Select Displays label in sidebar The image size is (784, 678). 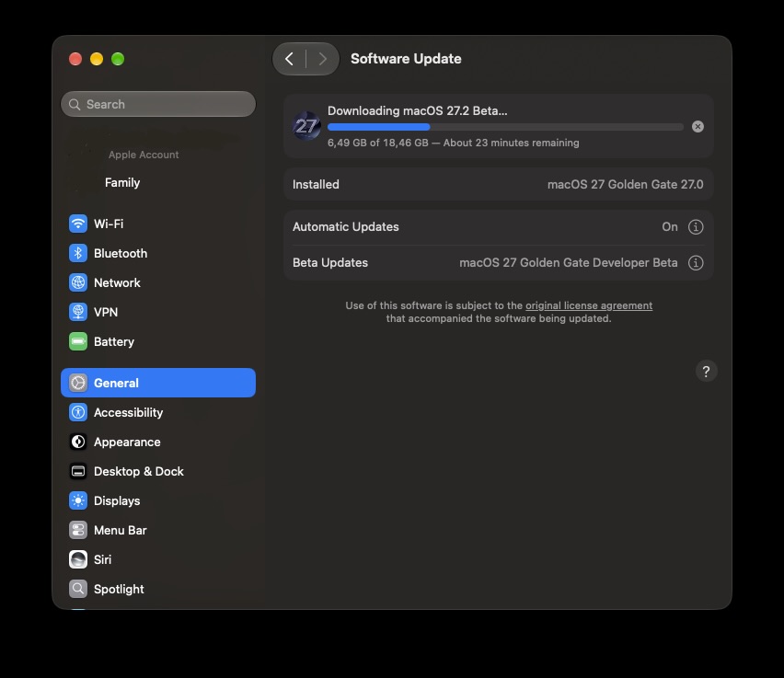pos(117,500)
